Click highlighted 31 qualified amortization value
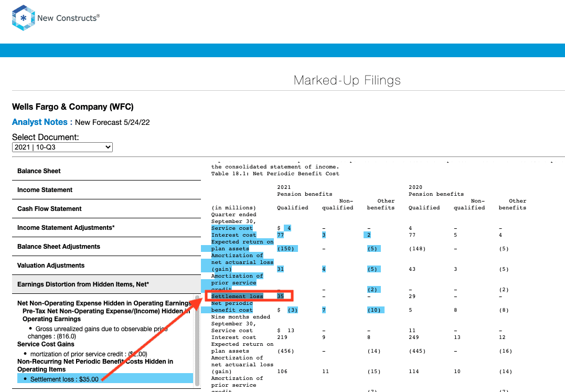This screenshot has width=565, height=392. click(x=280, y=269)
